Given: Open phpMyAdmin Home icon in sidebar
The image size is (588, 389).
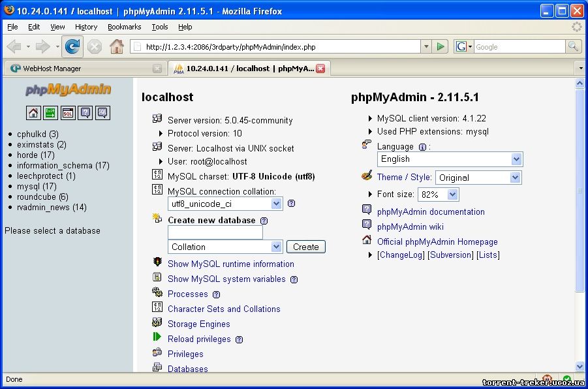Looking at the screenshot, I should coord(33,112).
